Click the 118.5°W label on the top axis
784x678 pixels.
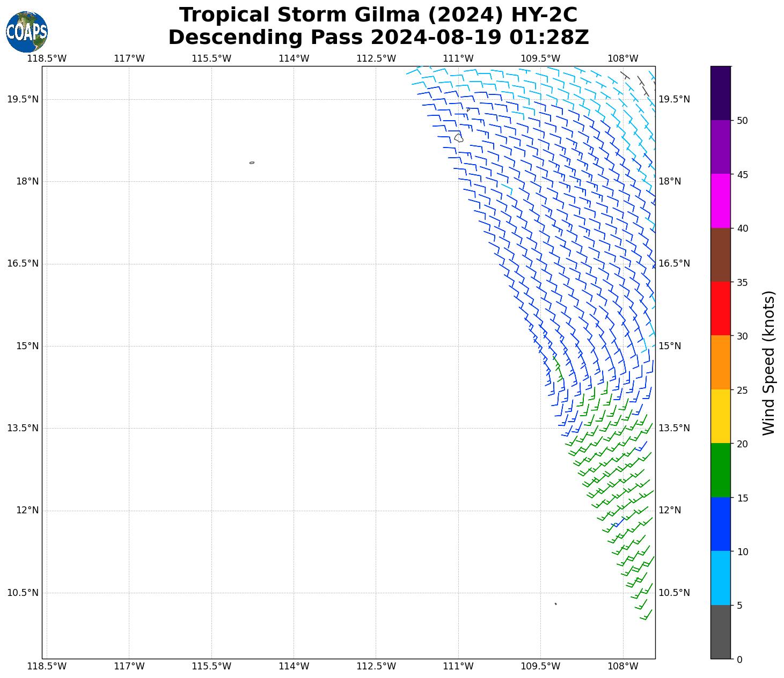(x=47, y=58)
